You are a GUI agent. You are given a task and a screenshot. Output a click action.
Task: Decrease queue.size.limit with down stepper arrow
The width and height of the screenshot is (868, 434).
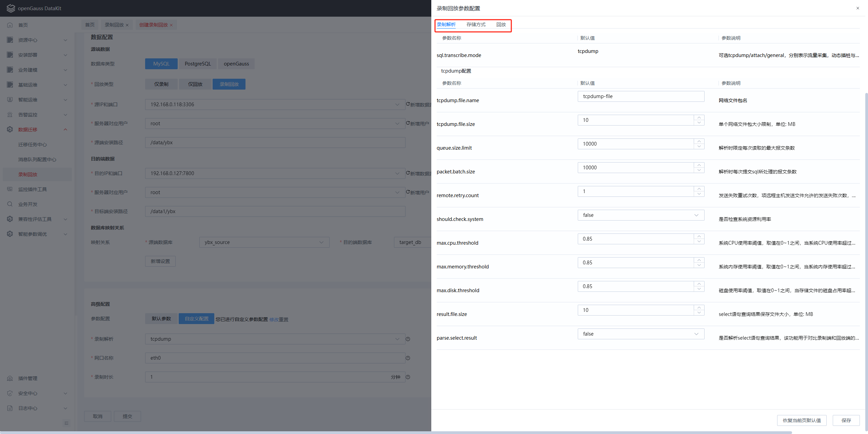[699, 146]
